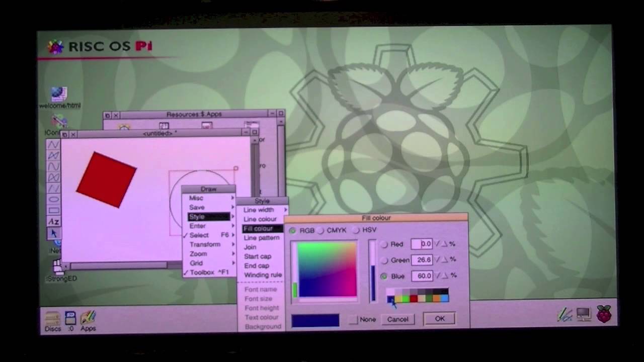644x362 pixels.
Task: Select the closed curve tool in the Draw toolbox
Action: 53,177
